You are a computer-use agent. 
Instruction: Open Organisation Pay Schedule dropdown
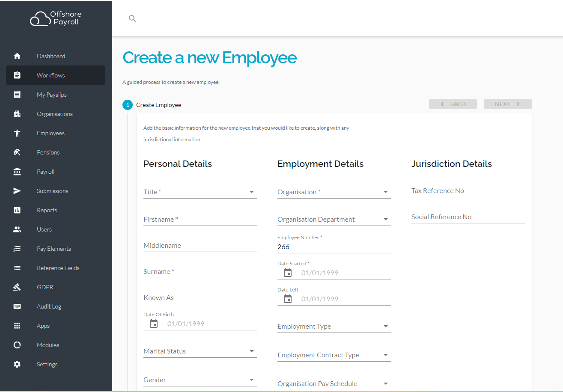tap(334, 383)
